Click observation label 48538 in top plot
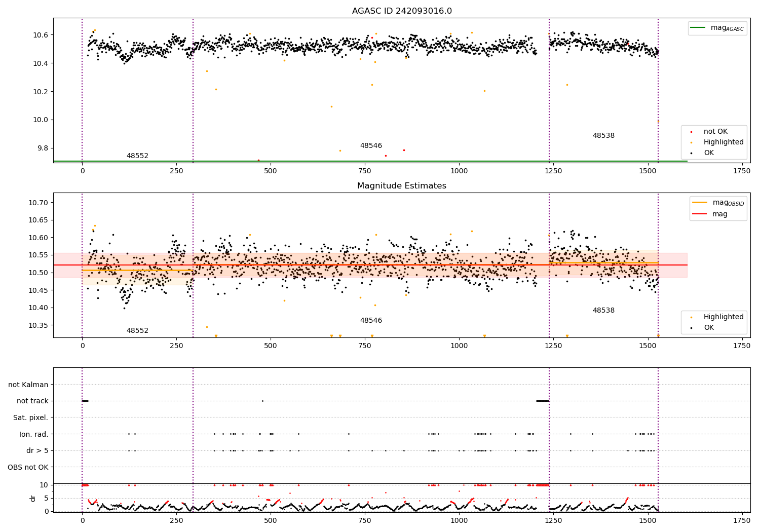This screenshot has width=760, height=532. point(603,136)
